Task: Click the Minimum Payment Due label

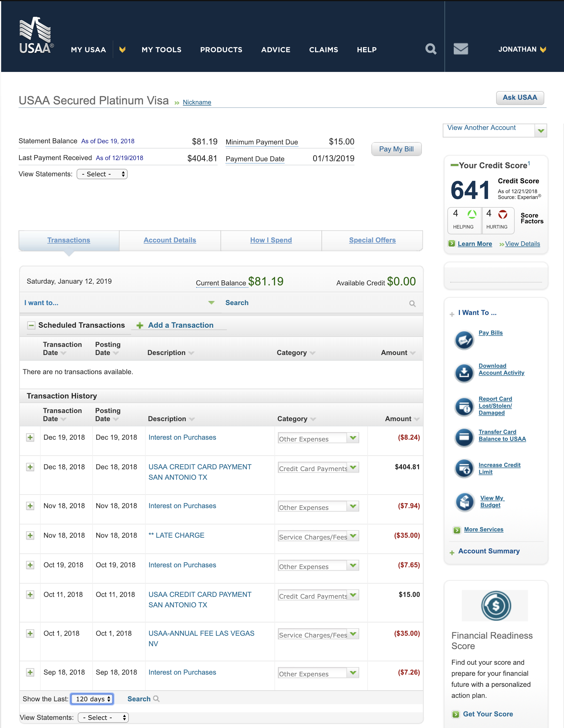Action: point(262,142)
